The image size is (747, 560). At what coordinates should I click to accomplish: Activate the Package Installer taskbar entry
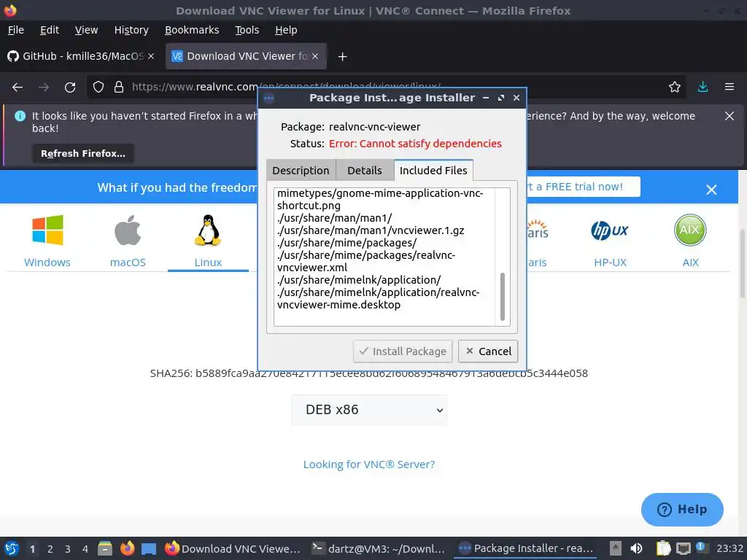pos(525,548)
